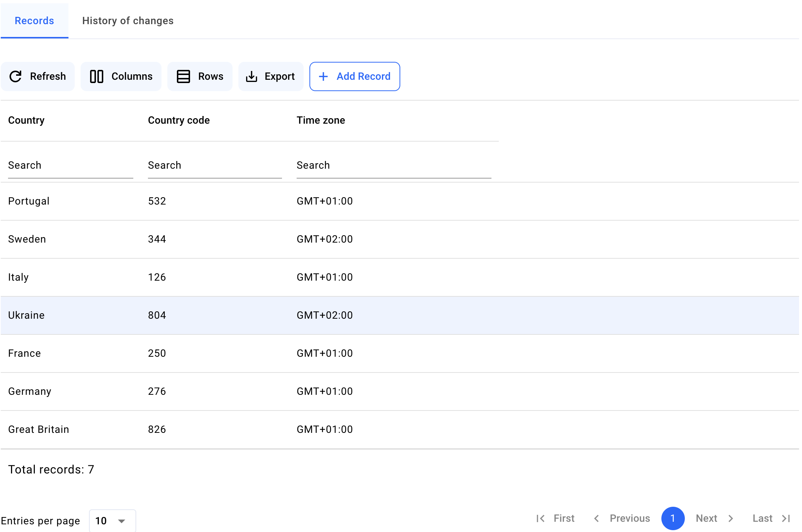
Task: Open the History of changes tab
Action: (x=128, y=21)
